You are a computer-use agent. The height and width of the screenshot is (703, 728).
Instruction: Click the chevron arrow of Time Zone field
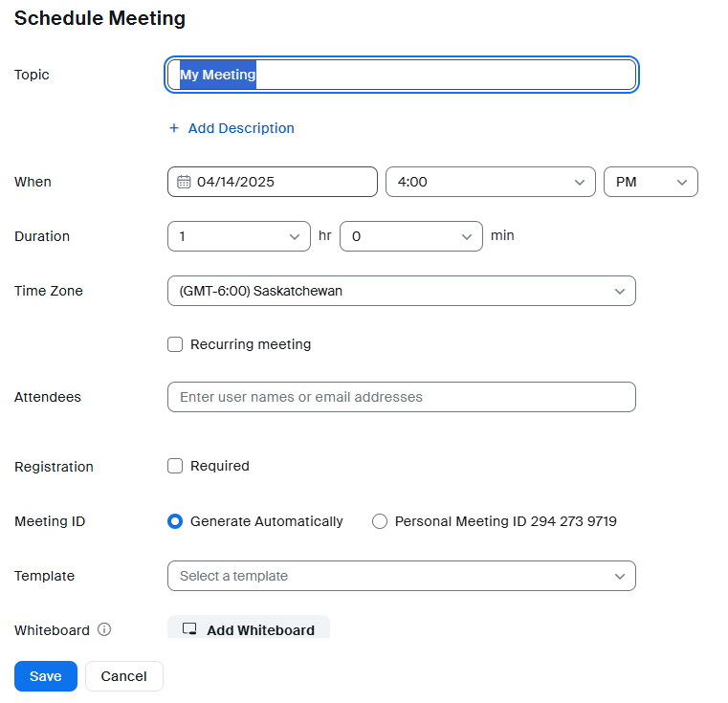coord(619,291)
